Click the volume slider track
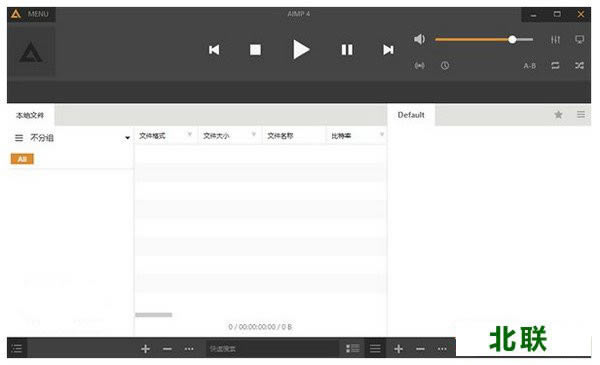600x365 pixels. click(484, 39)
